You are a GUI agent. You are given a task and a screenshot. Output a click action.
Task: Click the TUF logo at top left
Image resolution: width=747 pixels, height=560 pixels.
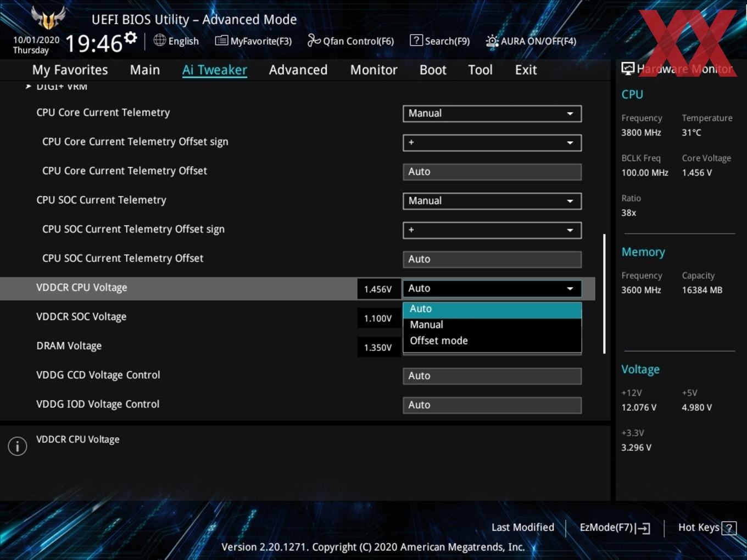(48, 18)
